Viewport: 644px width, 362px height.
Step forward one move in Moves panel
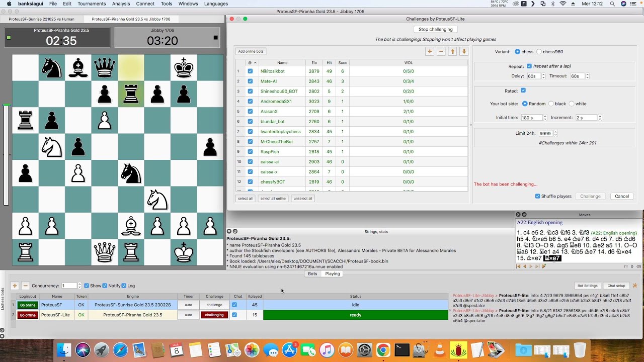coord(531,266)
